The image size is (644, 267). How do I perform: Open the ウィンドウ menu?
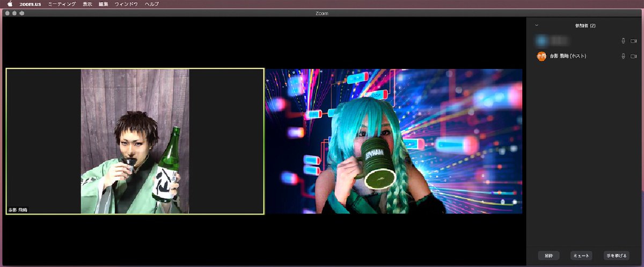[126, 4]
